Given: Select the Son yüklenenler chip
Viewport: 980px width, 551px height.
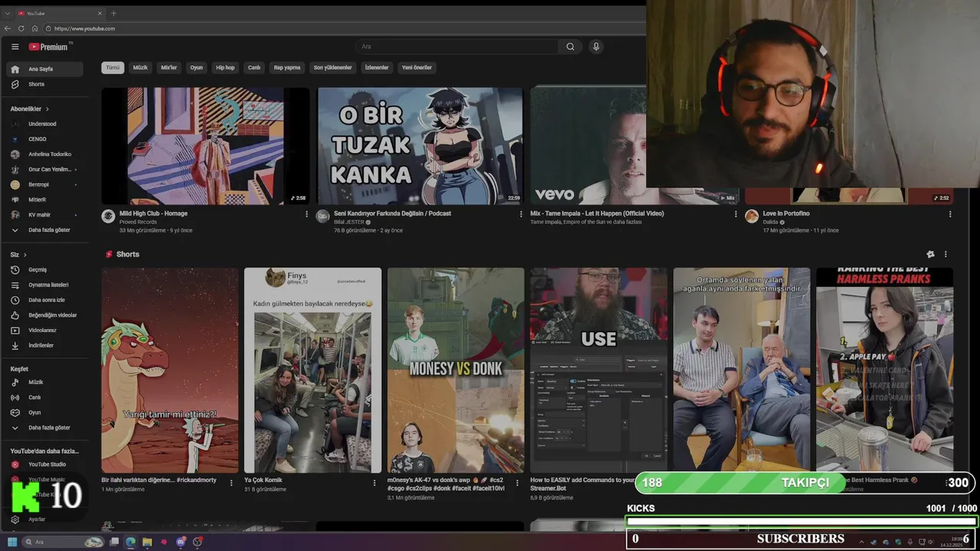Looking at the screenshot, I should click(x=333, y=67).
